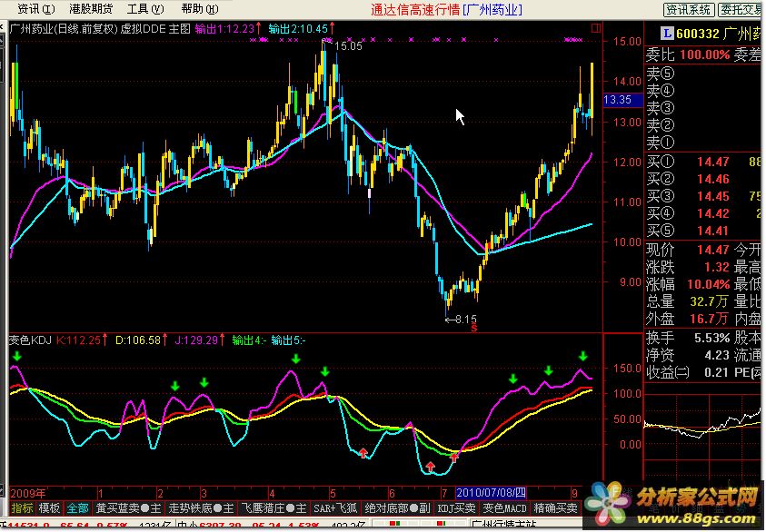Click the 外盘 16.7万 value
Screen dimensions: 766x532
710,319
